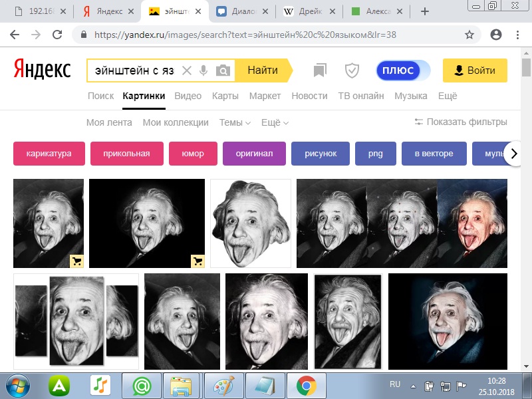532x399 pixels.
Task: Open the Notepad taskbar icon
Action: (x=265, y=386)
